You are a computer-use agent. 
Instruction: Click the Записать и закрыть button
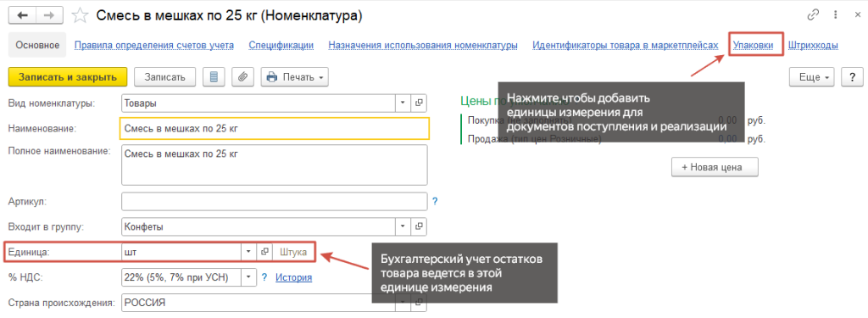68,77
